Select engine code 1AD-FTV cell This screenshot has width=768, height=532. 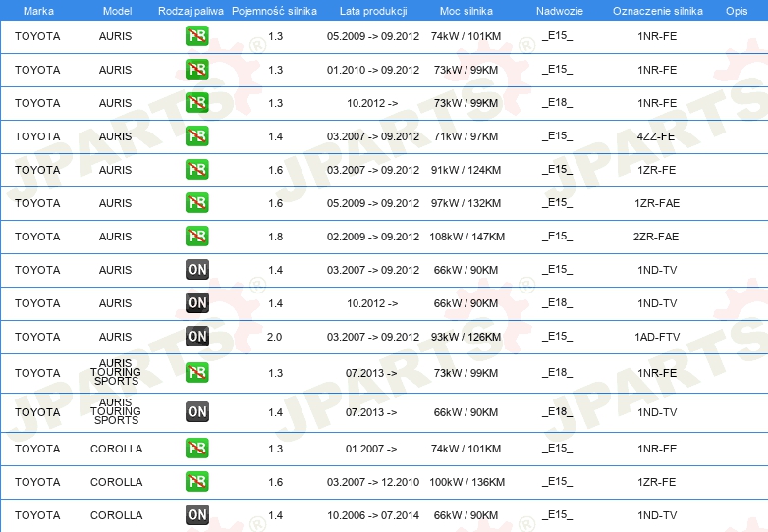pyautogui.click(x=657, y=337)
